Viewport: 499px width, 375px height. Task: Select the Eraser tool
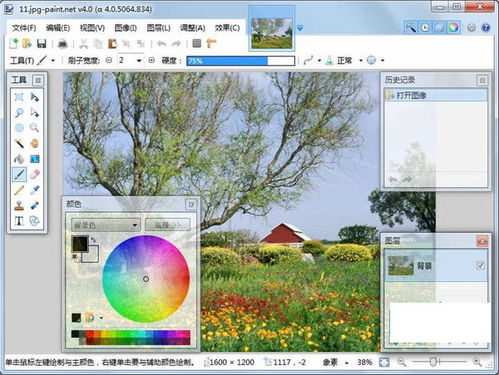click(x=34, y=174)
